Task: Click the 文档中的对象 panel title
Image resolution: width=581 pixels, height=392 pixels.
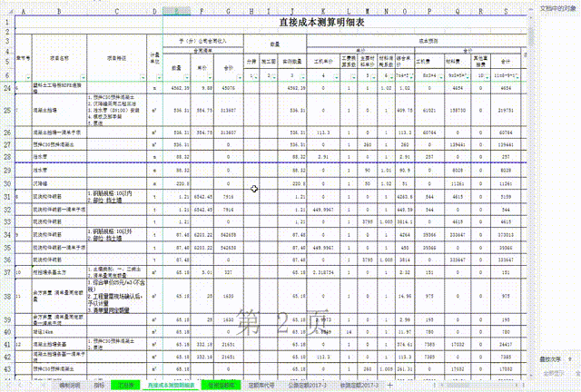Action: [557, 8]
